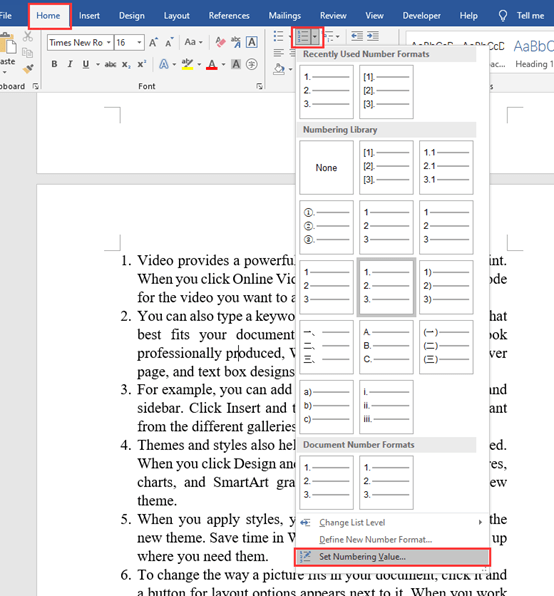Image resolution: width=554 pixels, height=596 pixels.
Task: Click the Numbering list icon
Action: pyautogui.click(x=303, y=37)
